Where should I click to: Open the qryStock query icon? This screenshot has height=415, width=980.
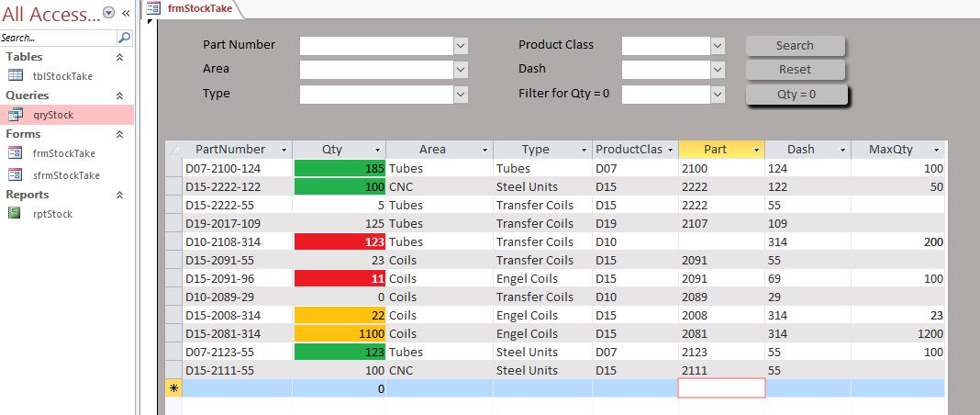[15, 115]
